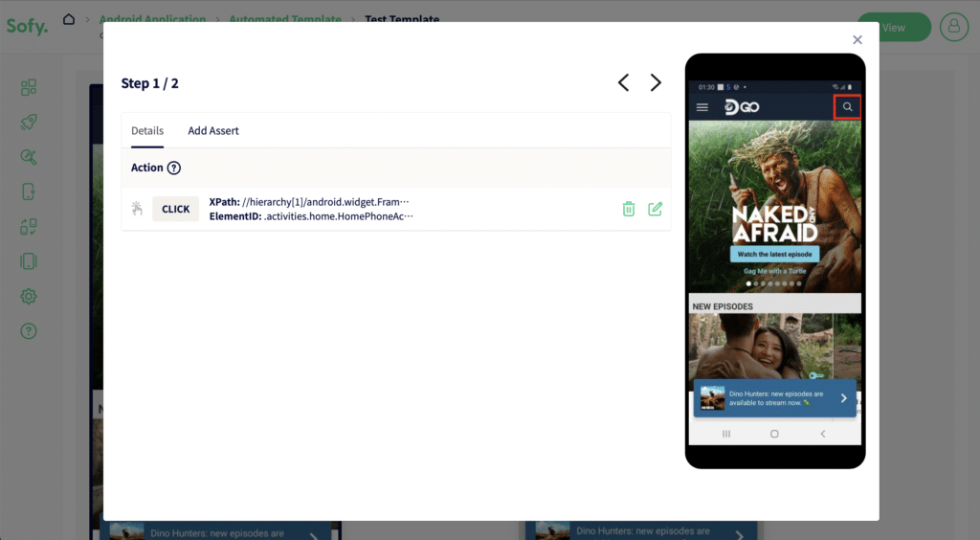Screen dimensions: 980x540
Task: Tap the search icon in phone preview
Action: tap(848, 107)
